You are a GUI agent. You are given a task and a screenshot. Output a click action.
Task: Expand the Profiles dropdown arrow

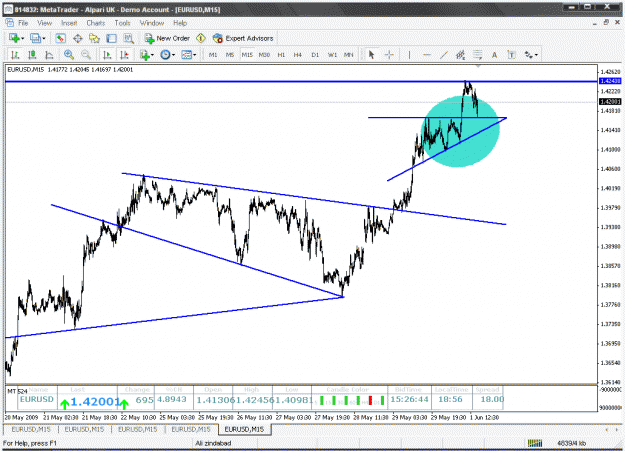point(44,39)
